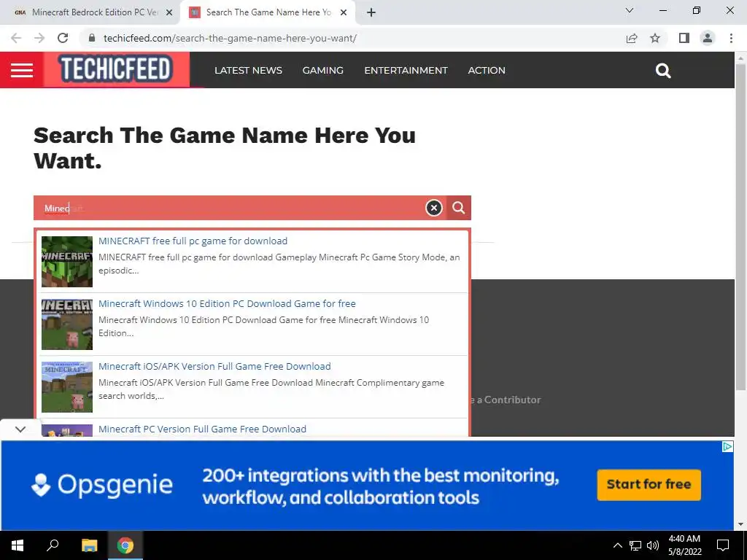
Task: Clear the search field with the X icon
Action: coord(433,208)
